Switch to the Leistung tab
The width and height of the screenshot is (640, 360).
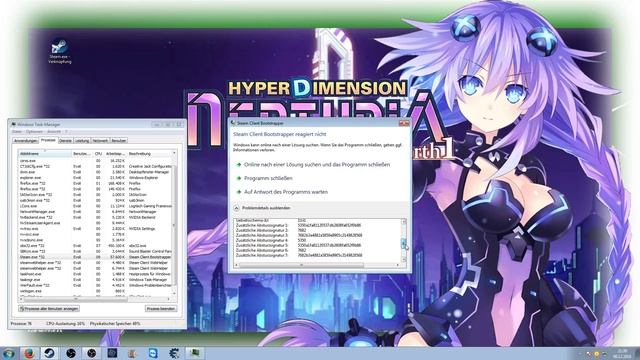pyautogui.click(x=82, y=141)
